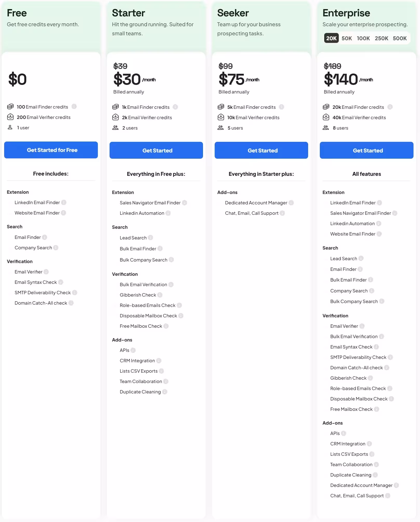Click info icon next to Gibberish Check in Starter plan
420x522 pixels.
(160, 295)
